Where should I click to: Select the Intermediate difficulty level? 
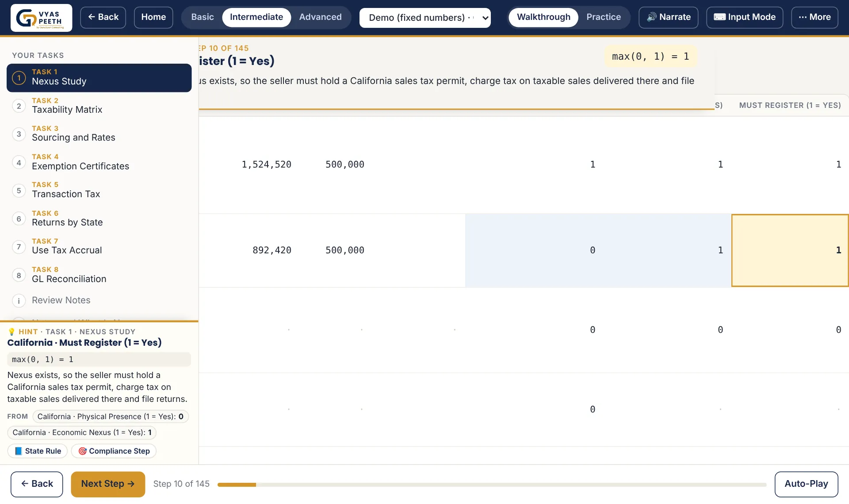click(x=256, y=17)
